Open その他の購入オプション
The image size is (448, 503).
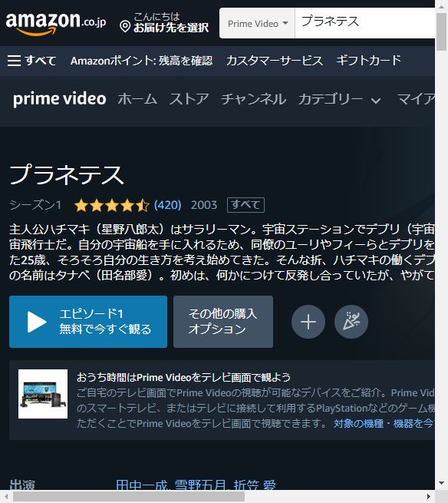click(223, 322)
